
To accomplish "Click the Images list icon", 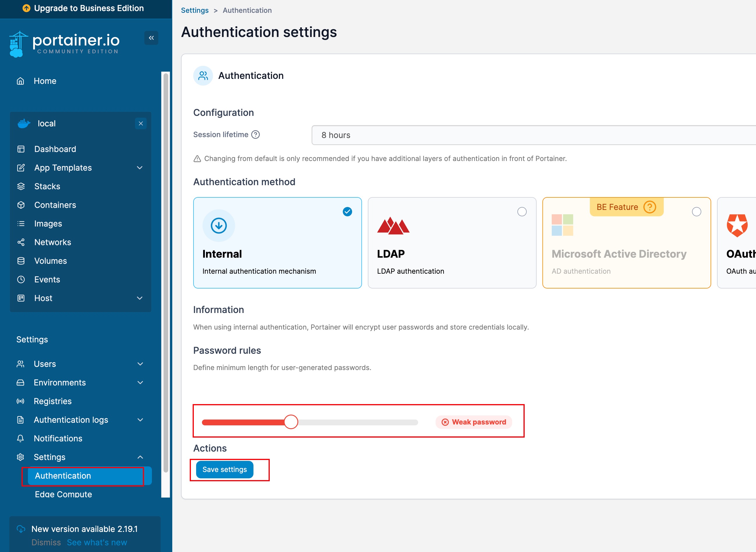I will 21,224.
